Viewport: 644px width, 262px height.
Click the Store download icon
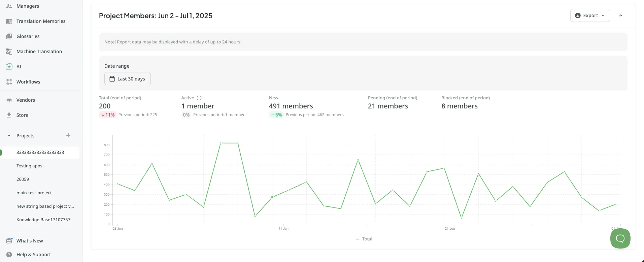coord(9,115)
